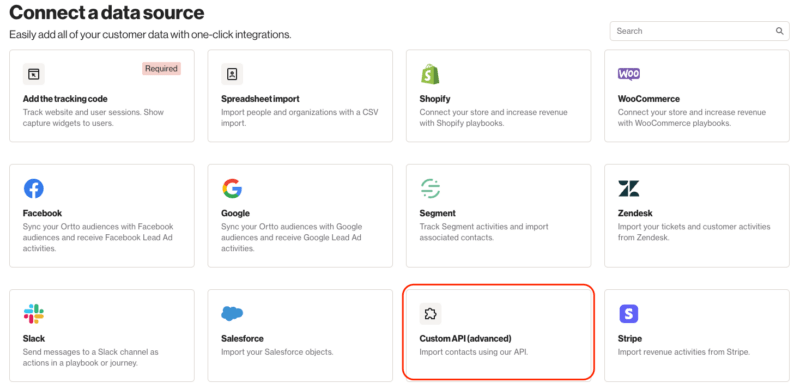Open the purple Stripe S icon
Viewport: 800px width, 389px height.
point(629,313)
